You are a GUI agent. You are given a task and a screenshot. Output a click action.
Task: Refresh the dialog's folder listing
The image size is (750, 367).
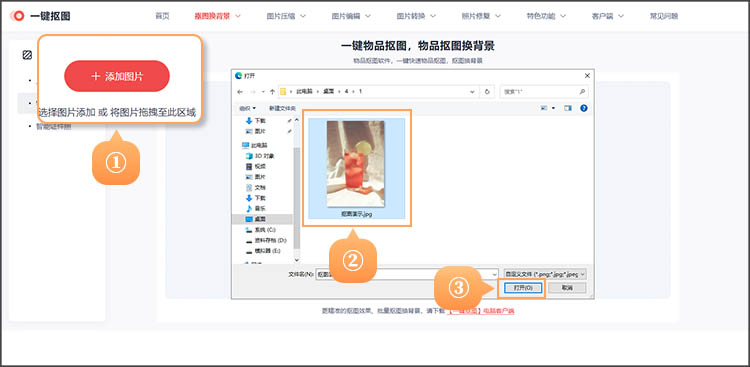487,91
